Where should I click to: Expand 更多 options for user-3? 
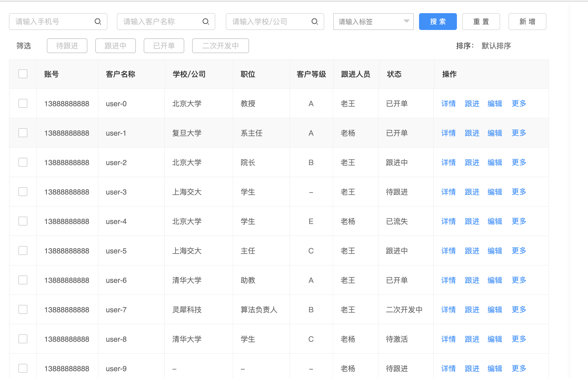click(x=519, y=192)
